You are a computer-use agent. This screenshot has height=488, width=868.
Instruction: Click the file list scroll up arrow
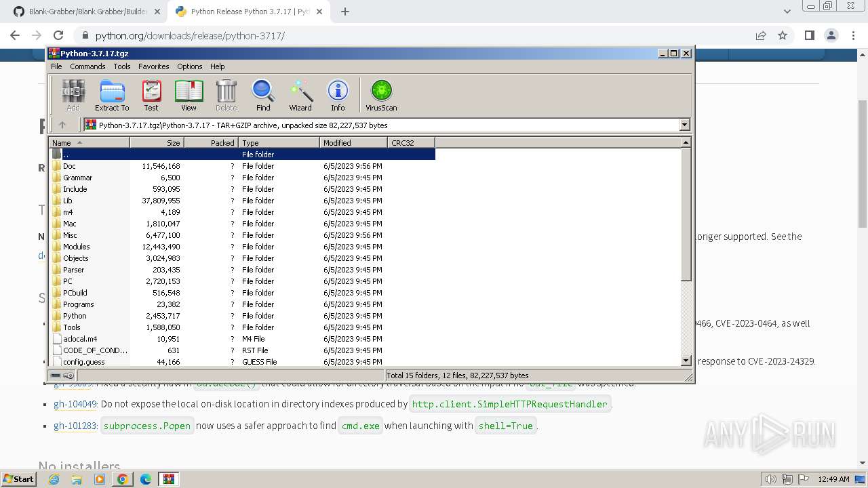[686, 142]
